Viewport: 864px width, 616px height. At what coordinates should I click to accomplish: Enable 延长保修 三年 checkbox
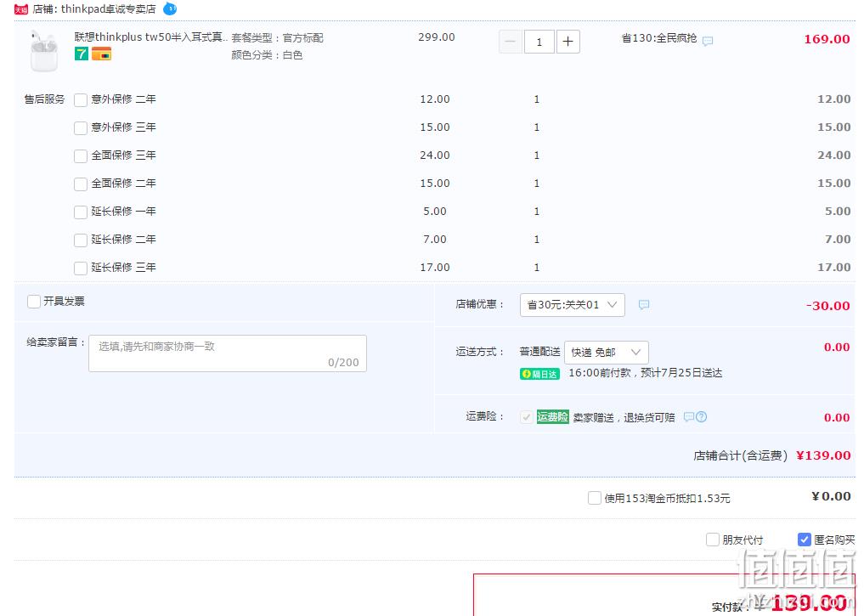tap(81, 268)
